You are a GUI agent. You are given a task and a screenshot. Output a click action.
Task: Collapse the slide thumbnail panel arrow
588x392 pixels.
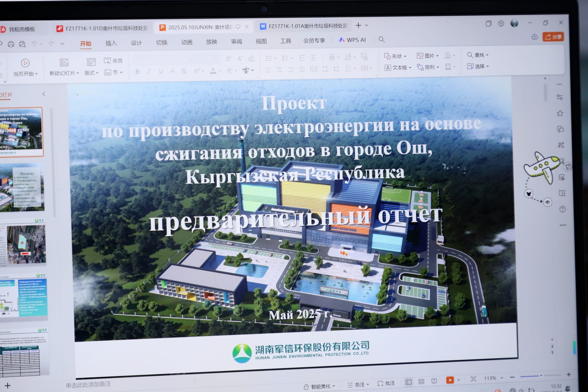tap(44, 94)
